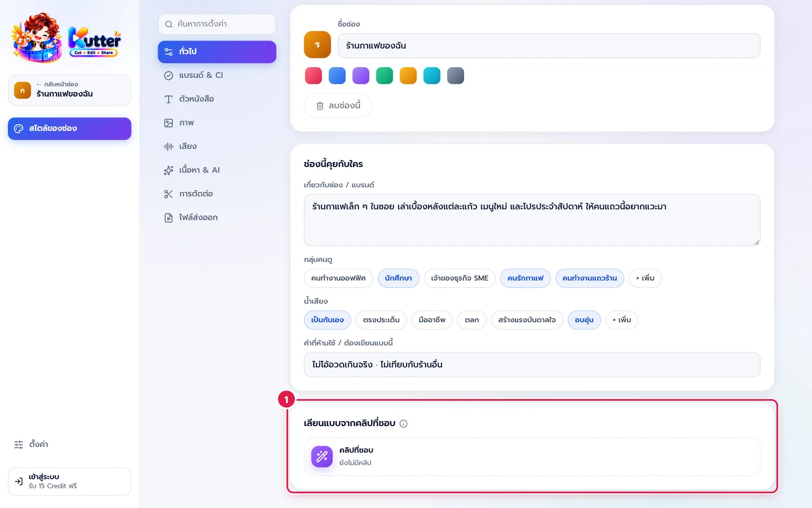The width and height of the screenshot is (812, 508).
Task: Go back via กลับหน้าช่อง channel card
Action: [69, 90]
